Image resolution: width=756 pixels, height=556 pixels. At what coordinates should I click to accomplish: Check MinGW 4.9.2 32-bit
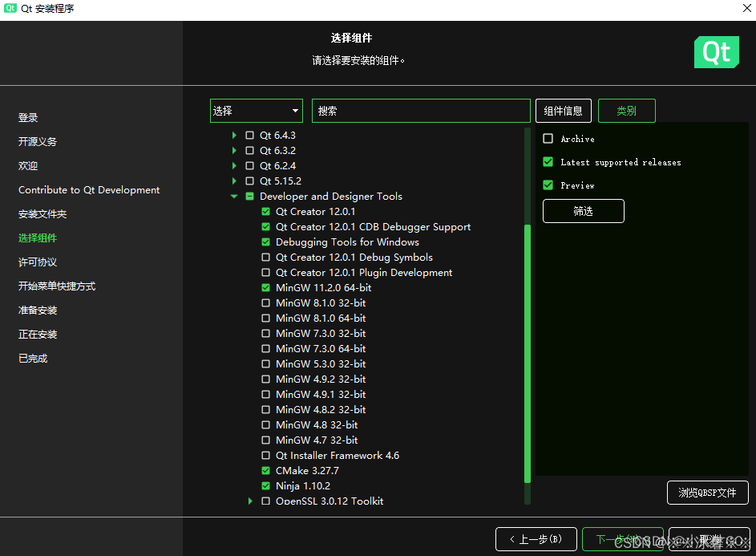[x=265, y=379]
